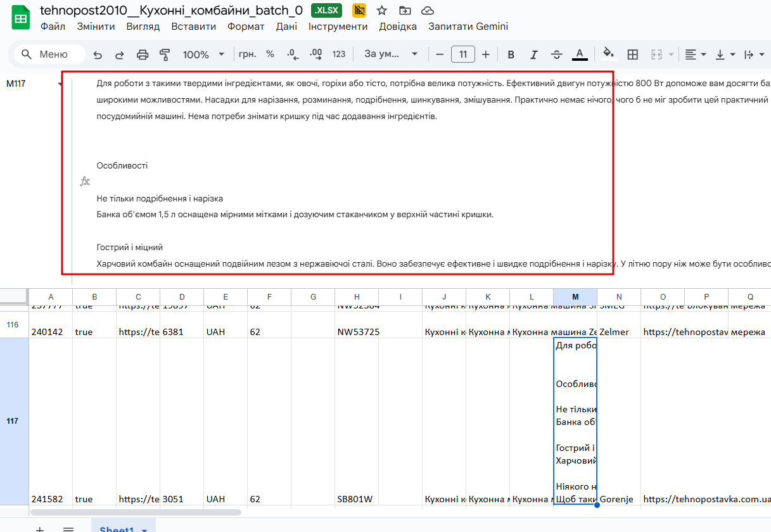Open the cell Borders tool
This screenshot has height=532, width=771.
coord(632,54)
